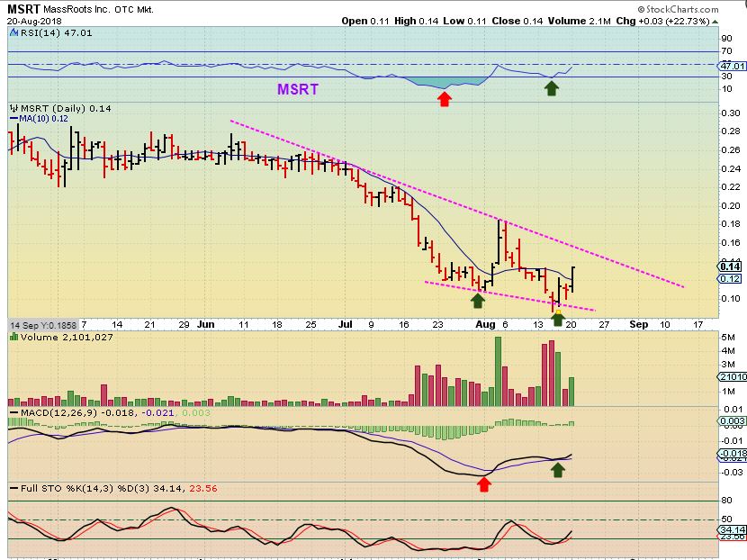The image size is (747, 560).
Task: Click the 29 date label before Jun
Action: 184,324
